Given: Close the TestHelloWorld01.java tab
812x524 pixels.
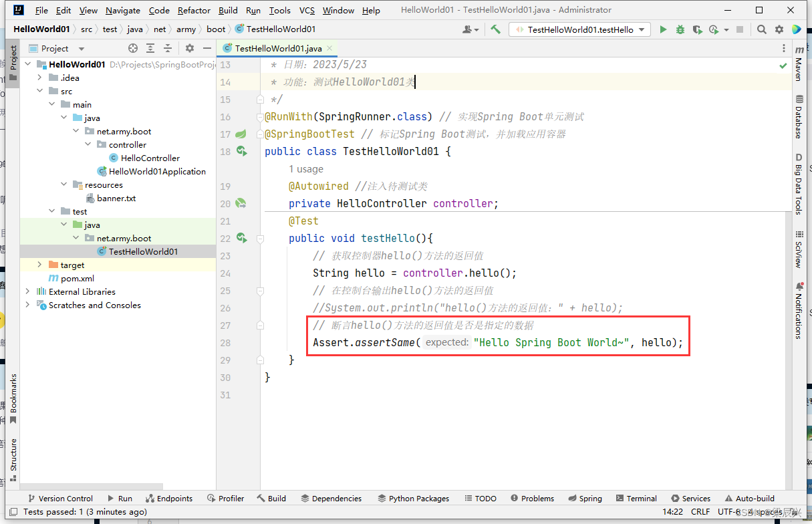Looking at the screenshot, I should click(x=331, y=49).
